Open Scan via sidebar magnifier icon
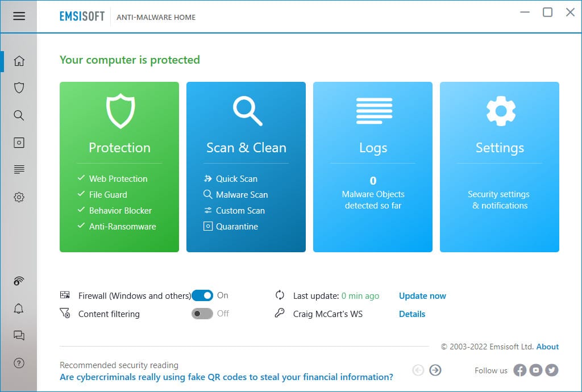Viewport: 582px width, 392px height. pos(19,115)
